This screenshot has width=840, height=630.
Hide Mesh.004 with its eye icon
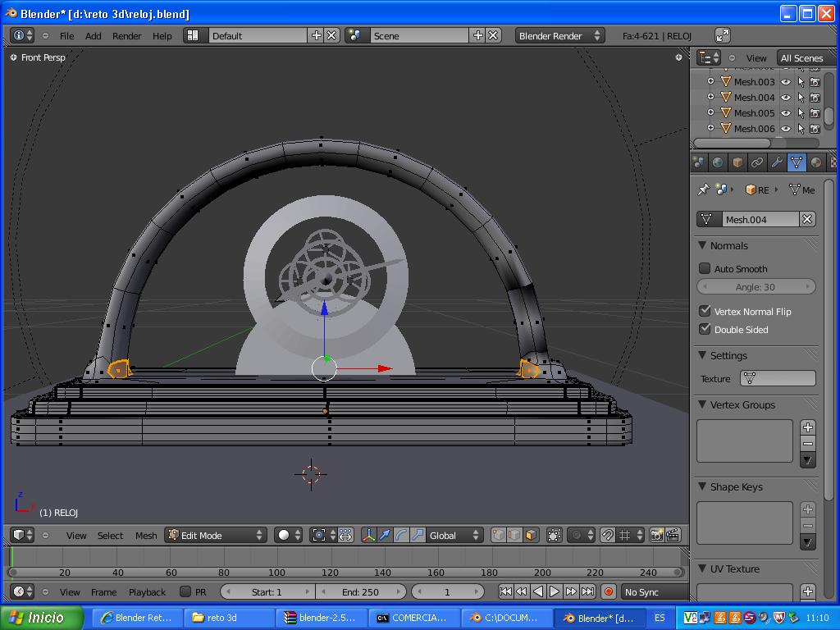point(786,98)
